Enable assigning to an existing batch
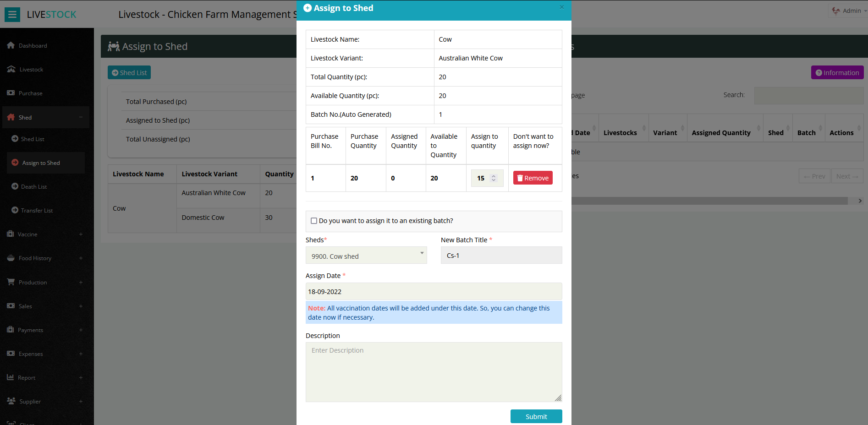The width and height of the screenshot is (868, 425). click(314, 220)
